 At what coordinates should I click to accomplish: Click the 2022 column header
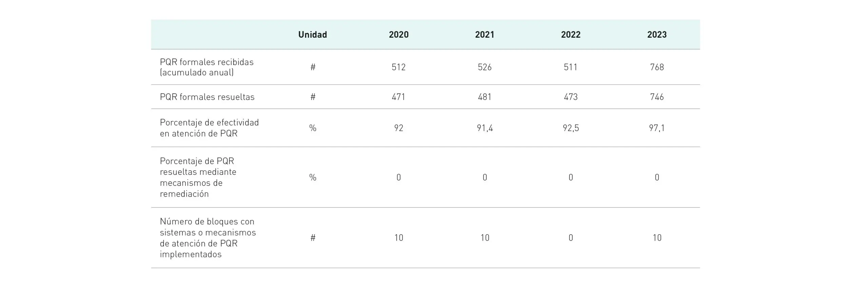coord(571,35)
